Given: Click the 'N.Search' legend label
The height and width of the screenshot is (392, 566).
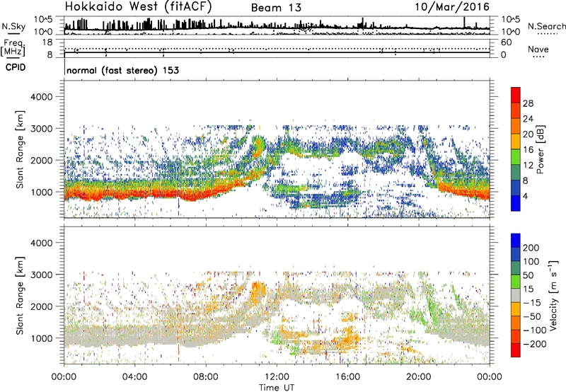Looking at the screenshot, I should [x=546, y=26].
